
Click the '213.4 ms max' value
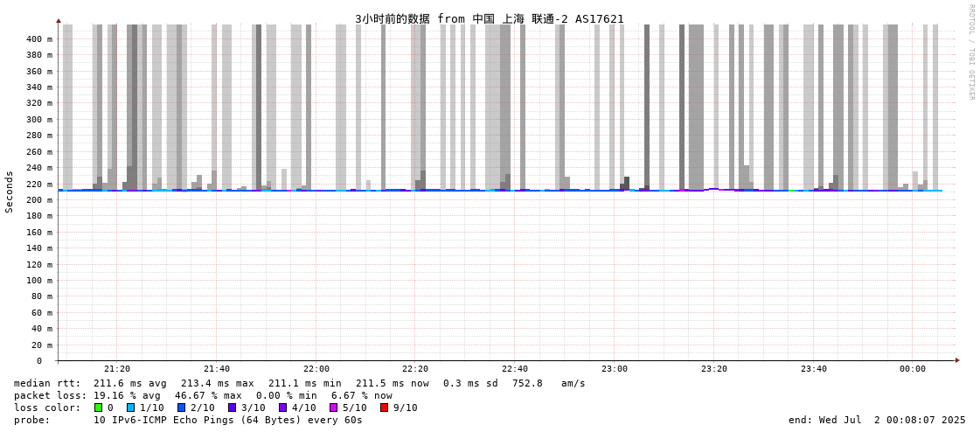pos(218,383)
